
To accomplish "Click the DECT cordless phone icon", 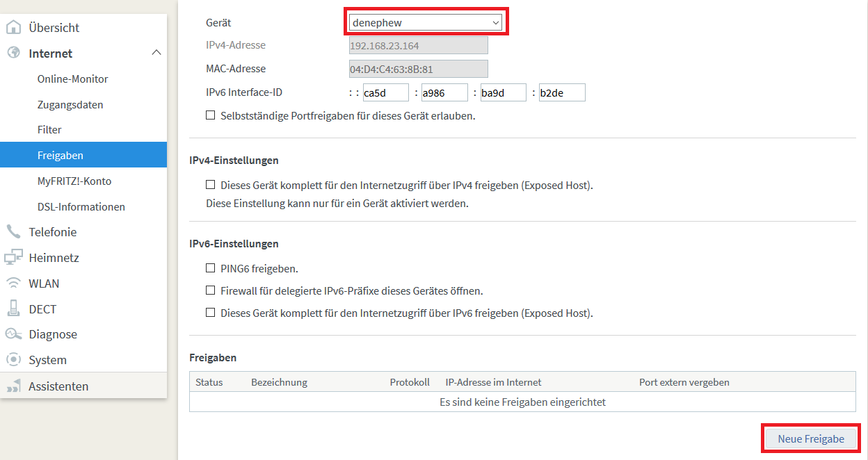I will coord(13,309).
